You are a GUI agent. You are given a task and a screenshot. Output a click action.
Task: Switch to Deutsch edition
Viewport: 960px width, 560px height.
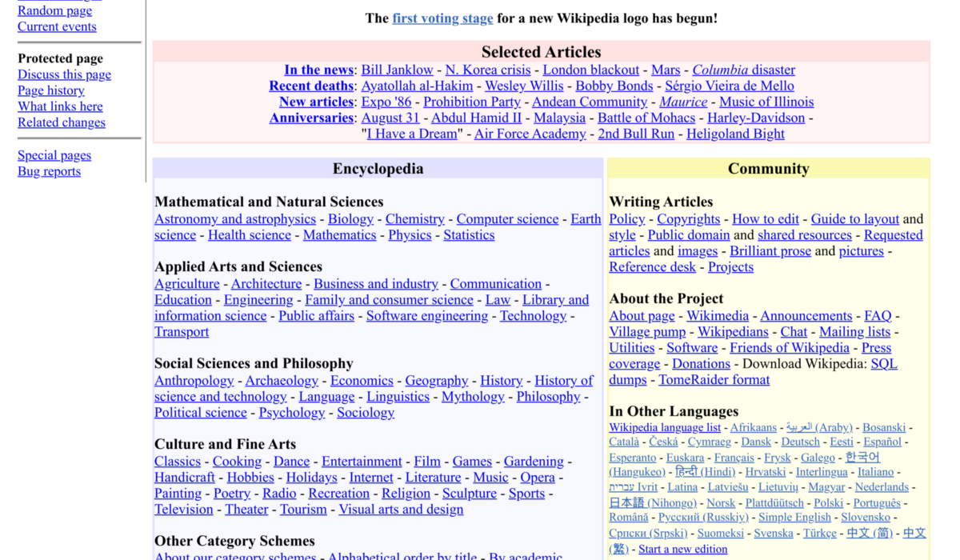(801, 442)
